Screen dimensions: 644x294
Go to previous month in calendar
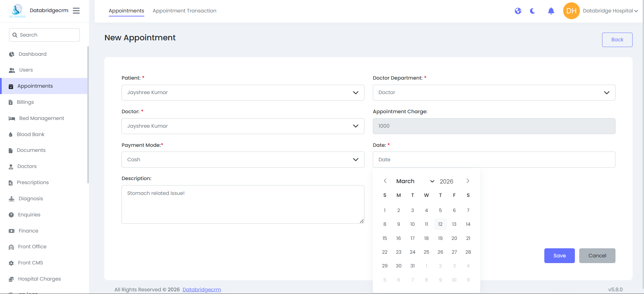(x=385, y=181)
